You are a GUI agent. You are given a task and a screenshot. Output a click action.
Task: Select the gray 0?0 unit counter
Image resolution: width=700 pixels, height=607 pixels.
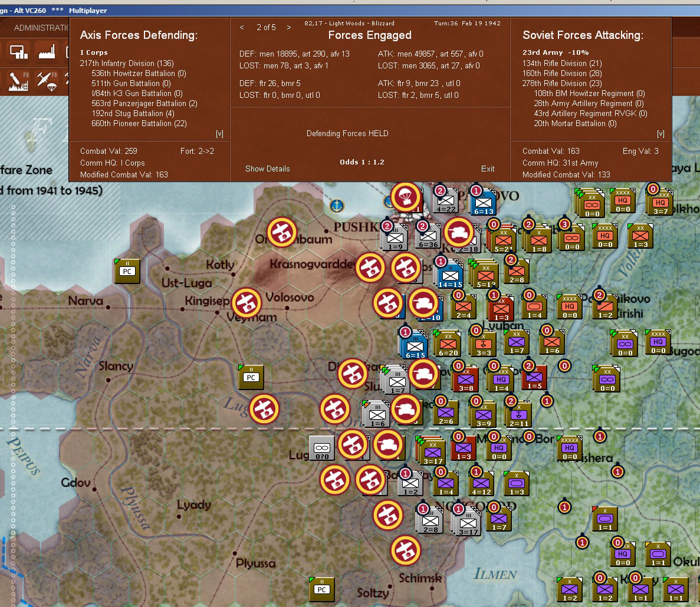pyautogui.click(x=322, y=448)
